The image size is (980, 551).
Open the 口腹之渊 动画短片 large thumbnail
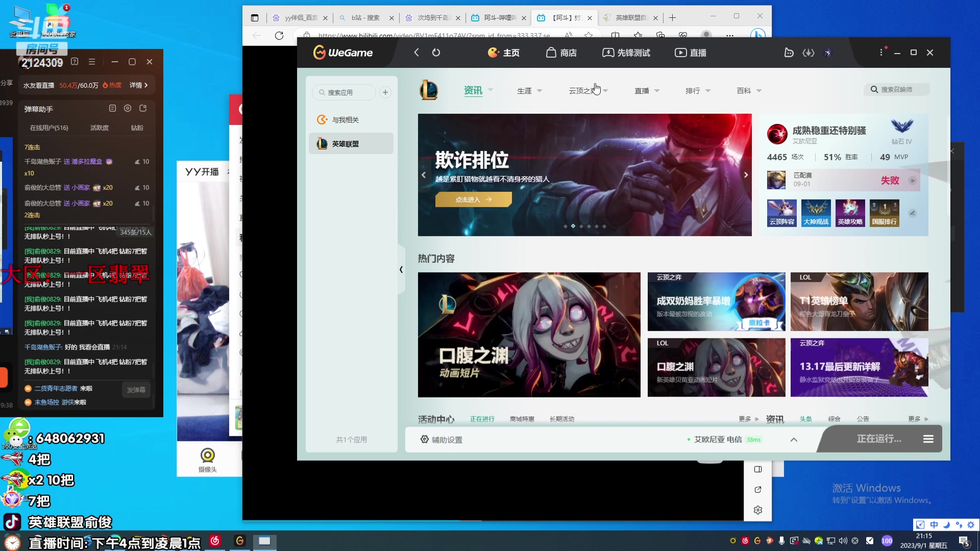pos(529,335)
